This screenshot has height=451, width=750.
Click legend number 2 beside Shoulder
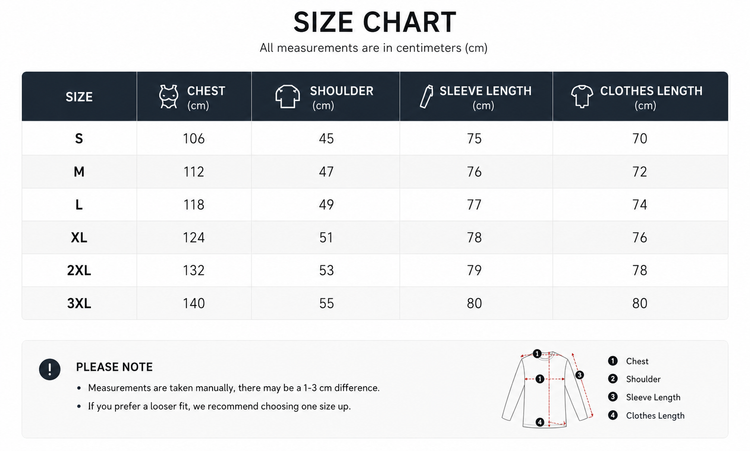pos(613,379)
